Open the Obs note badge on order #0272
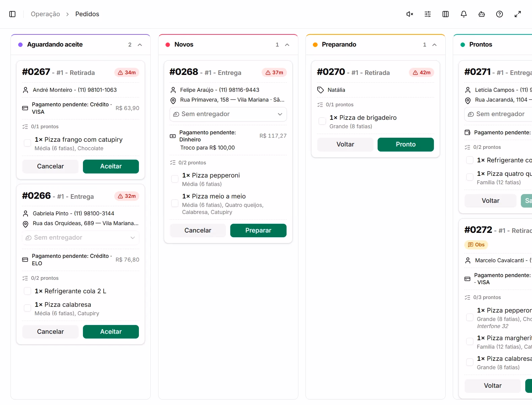 tap(476, 245)
